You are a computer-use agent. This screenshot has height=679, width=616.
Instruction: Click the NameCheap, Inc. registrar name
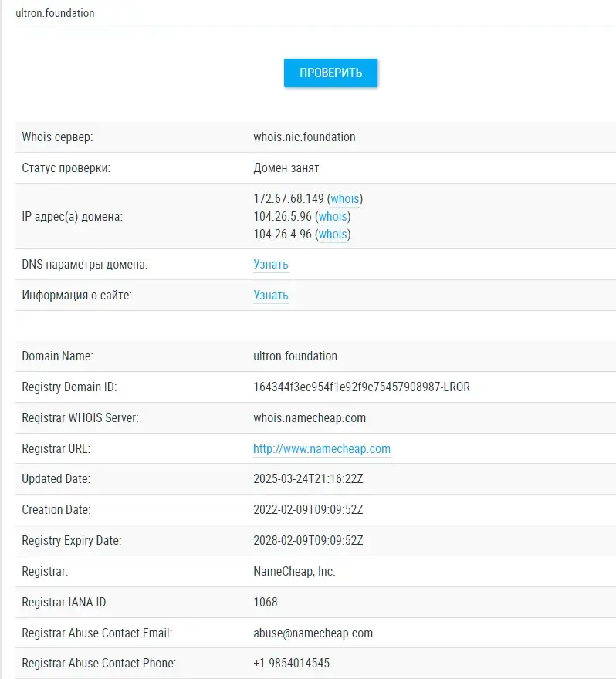click(x=294, y=572)
